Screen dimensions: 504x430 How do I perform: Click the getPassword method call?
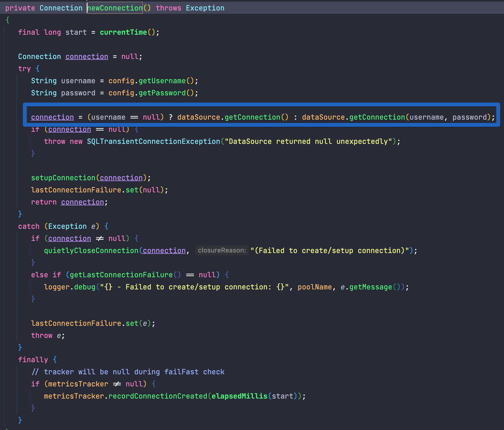point(162,93)
